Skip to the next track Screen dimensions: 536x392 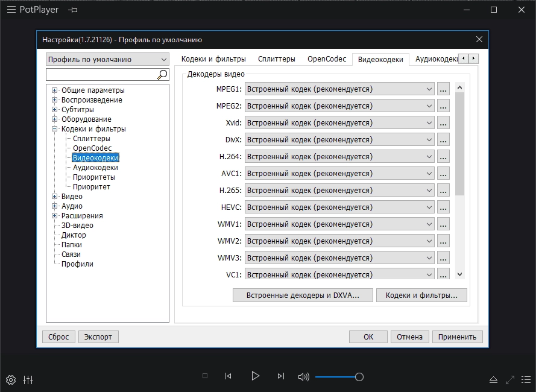point(280,376)
